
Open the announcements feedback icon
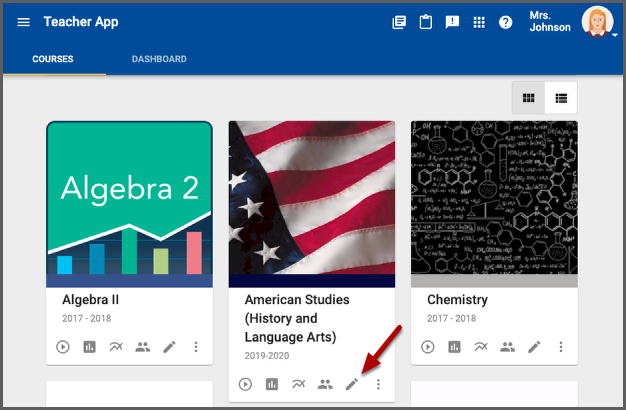click(x=452, y=22)
